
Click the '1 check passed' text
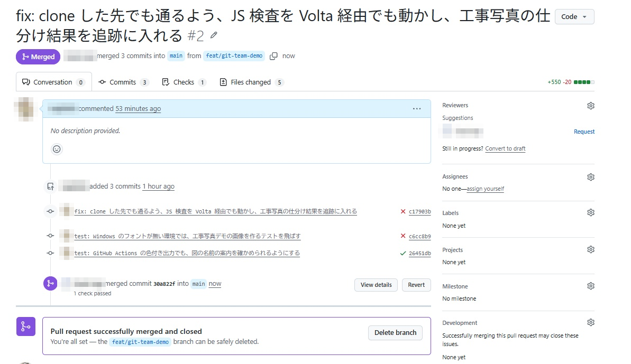point(93,294)
